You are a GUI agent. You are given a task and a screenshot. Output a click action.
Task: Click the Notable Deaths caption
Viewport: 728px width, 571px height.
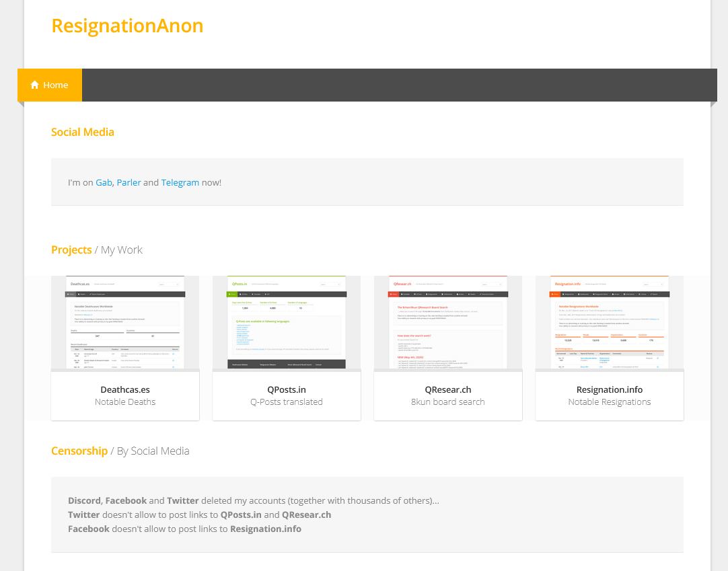(125, 402)
